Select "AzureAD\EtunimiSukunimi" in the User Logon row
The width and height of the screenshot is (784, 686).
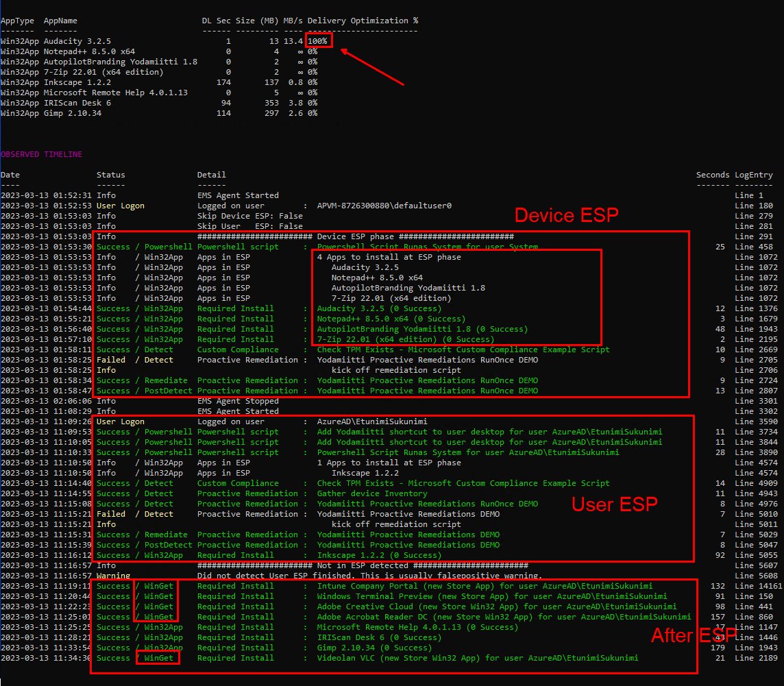372,421
